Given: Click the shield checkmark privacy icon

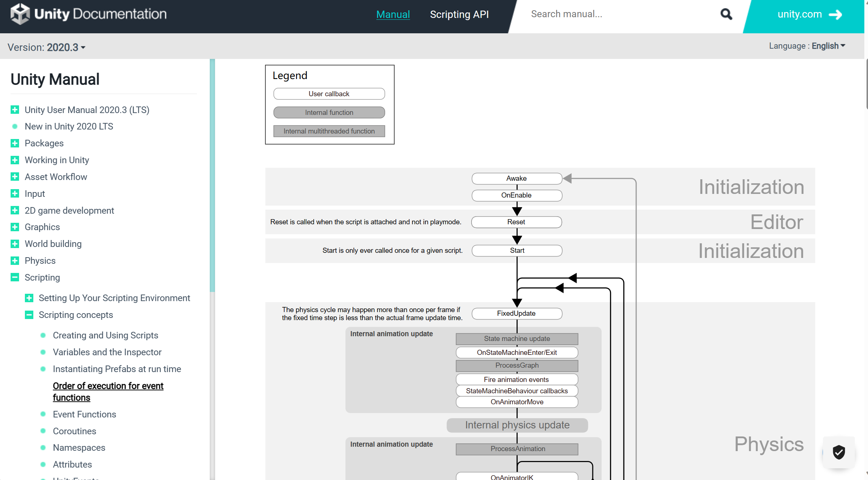Looking at the screenshot, I should (839, 453).
